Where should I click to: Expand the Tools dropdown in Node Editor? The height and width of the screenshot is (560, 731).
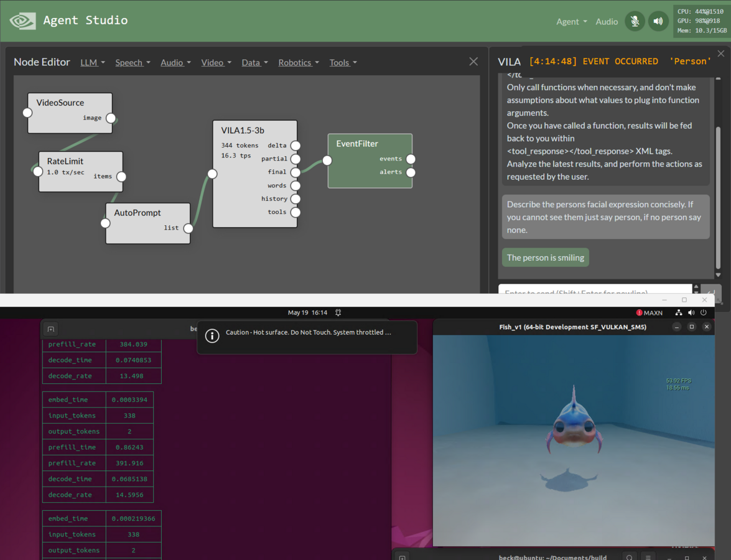click(x=343, y=62)
